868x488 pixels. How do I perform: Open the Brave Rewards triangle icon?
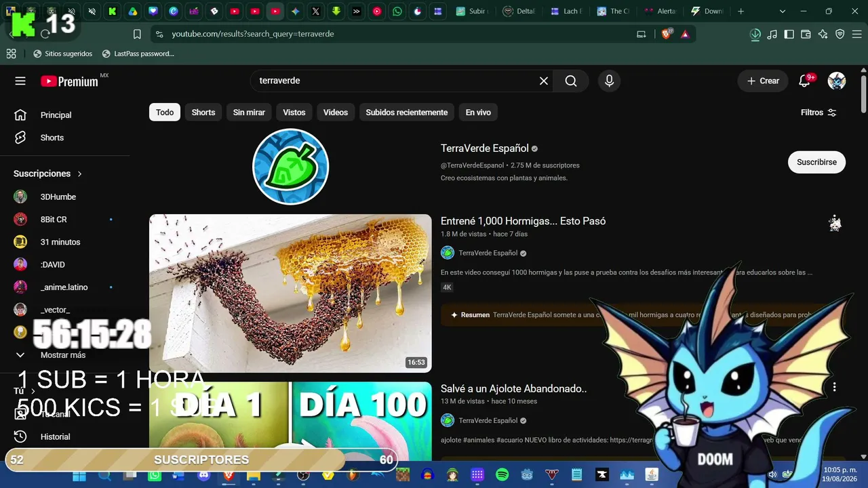point(685,34)
